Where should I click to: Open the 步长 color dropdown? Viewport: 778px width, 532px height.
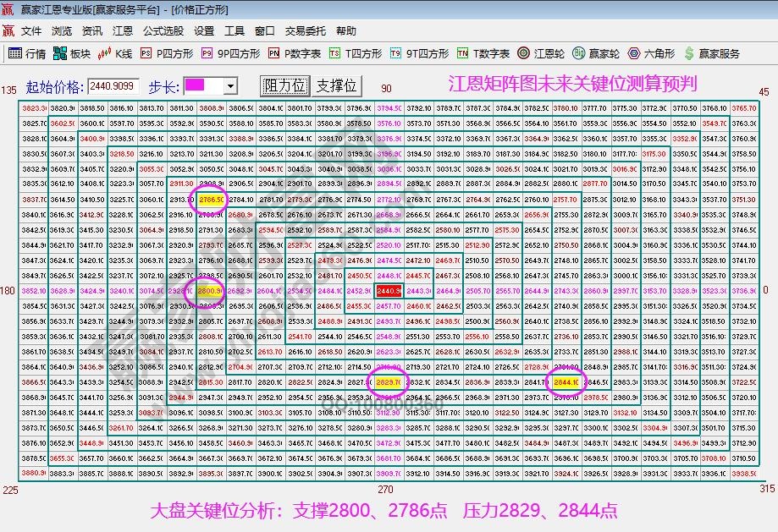pyautogui.click(x=229, y=85)
